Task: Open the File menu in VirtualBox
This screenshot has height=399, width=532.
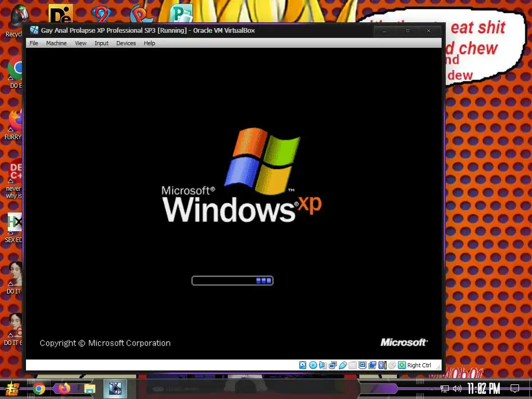Action: [34, 43]
